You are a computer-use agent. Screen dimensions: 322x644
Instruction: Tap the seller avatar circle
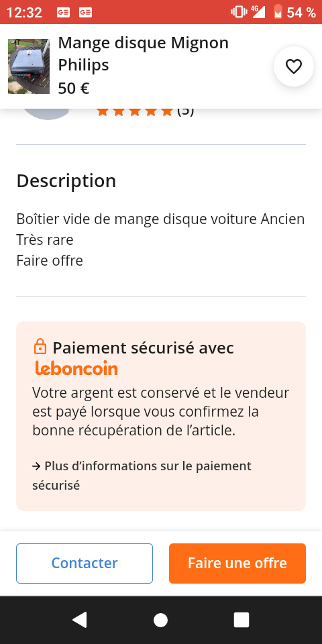click(x=47, y=112)
